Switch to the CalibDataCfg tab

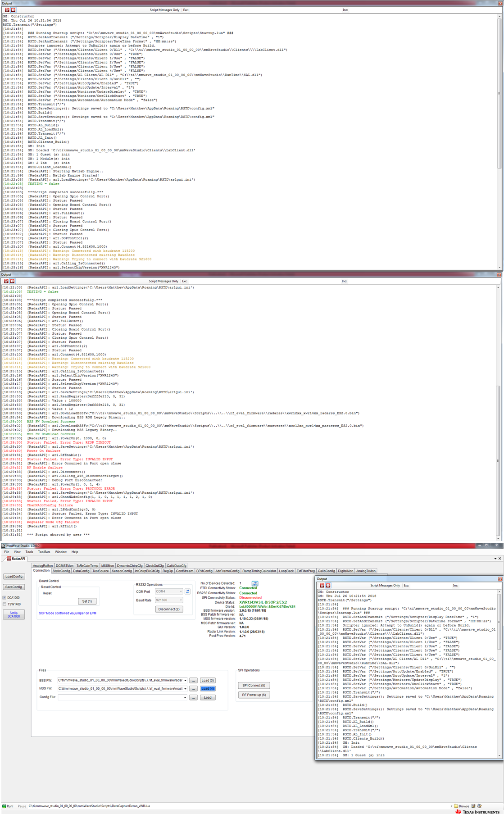[177, 566]
